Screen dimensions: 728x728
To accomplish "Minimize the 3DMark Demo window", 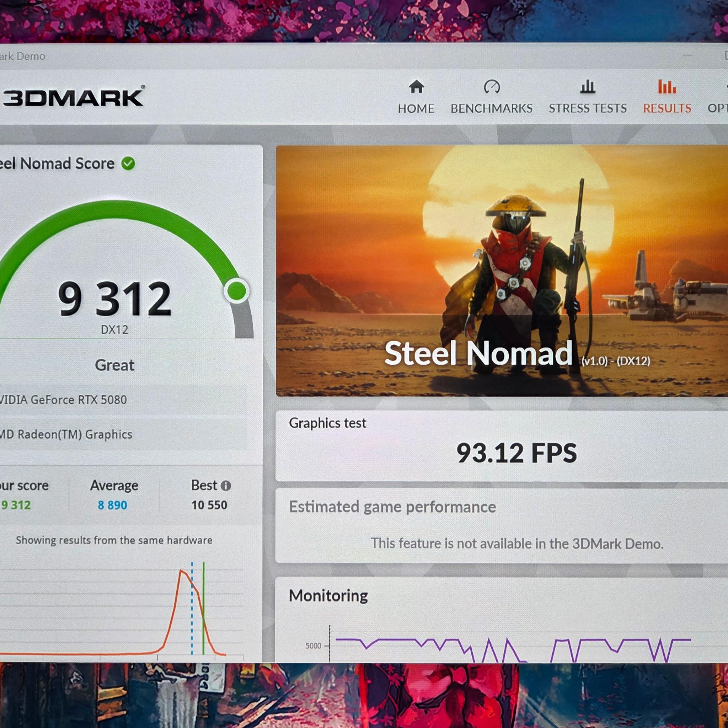I will [x=688, y=55].
